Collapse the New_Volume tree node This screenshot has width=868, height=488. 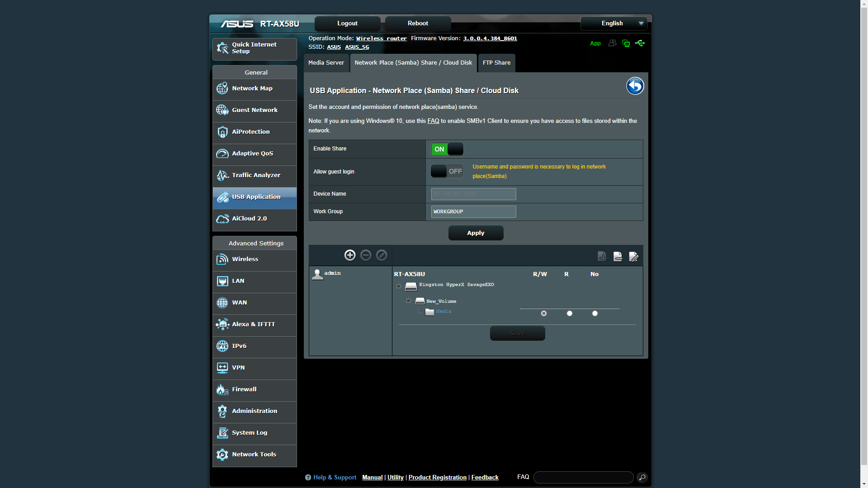pyautogui.click(x=408, y=300)
